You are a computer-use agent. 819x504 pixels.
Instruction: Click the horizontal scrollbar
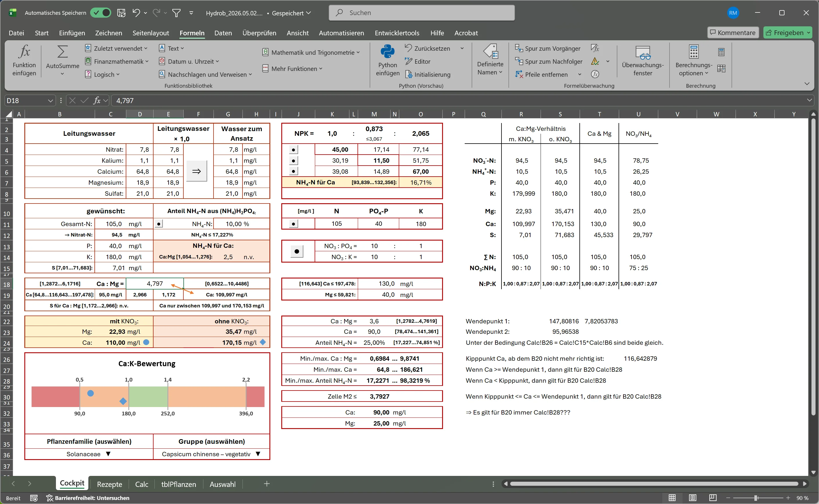(654, 483)
